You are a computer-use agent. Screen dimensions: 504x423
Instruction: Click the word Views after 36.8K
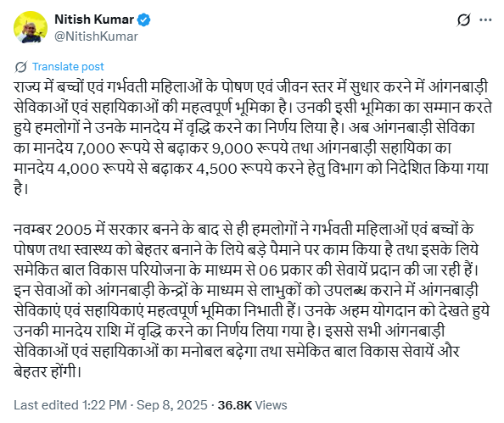[x=271, y=405]
